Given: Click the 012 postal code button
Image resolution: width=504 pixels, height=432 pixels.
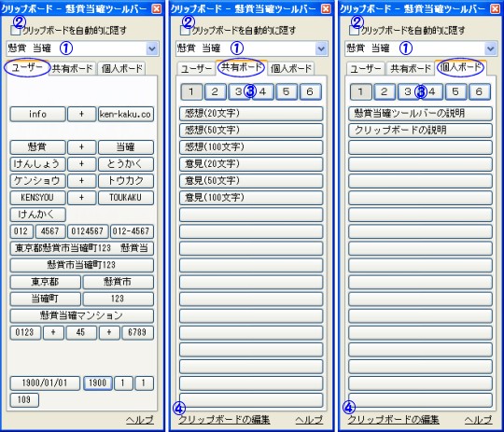Looking at the screenshot, I should coord(21,231).
